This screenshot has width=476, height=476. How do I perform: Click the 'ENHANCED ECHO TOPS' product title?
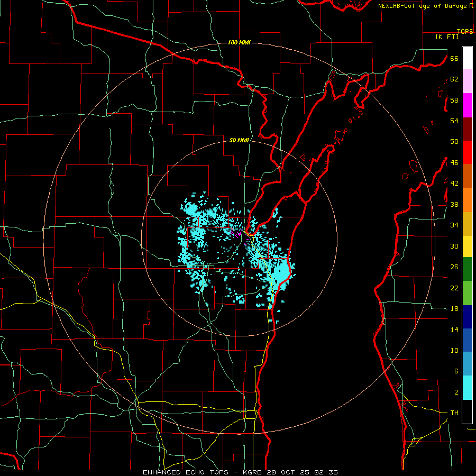[186, 472]
